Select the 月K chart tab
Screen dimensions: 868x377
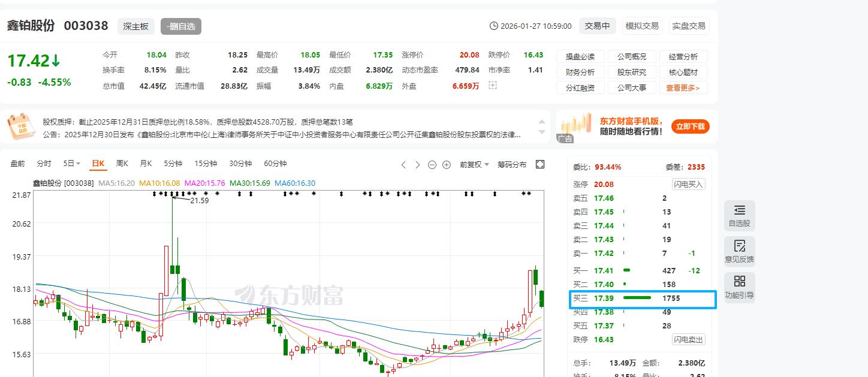(x=146, y=164)
